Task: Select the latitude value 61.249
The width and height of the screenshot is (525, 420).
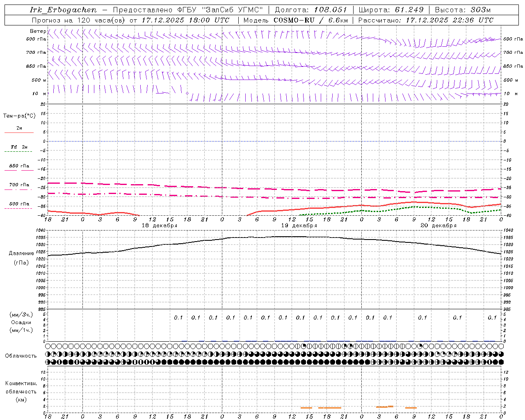Action: pyautogui.click(x=409, y=10)
